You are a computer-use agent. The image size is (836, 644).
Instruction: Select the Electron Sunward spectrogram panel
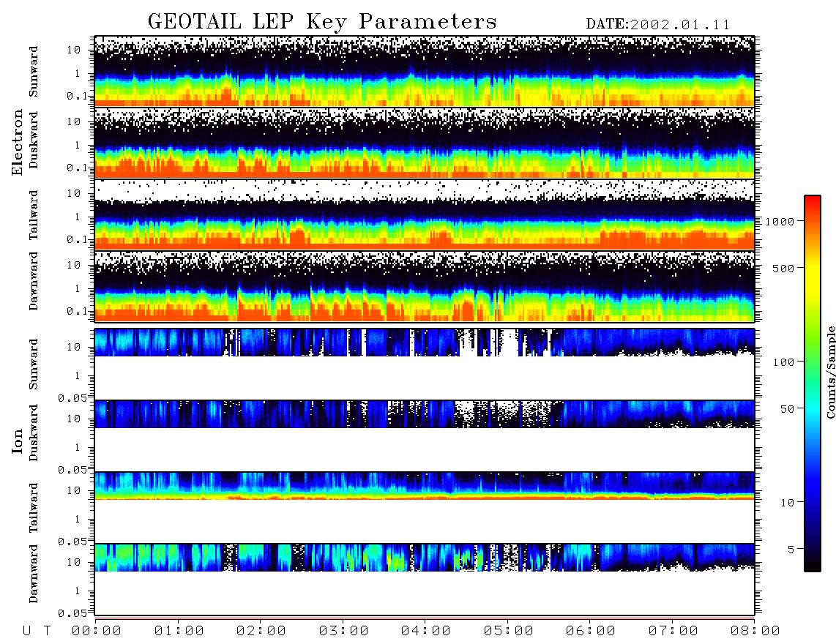coord(425,72)
